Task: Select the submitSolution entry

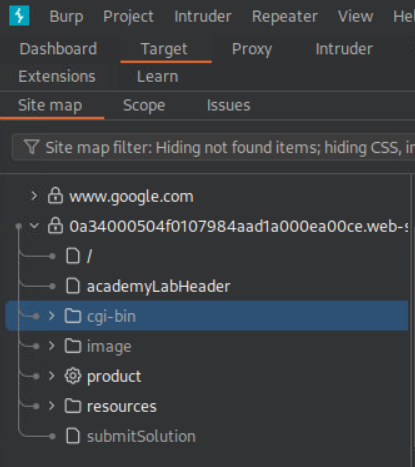Action: (x=141, y=436)
